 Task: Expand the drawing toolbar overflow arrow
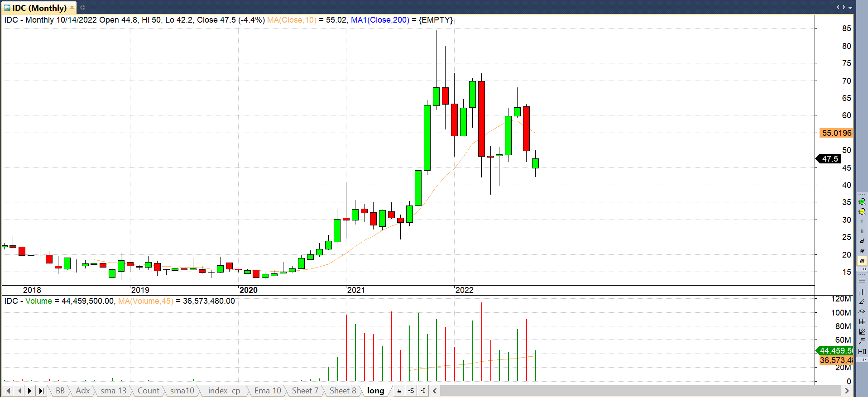(x=864, y=360)
